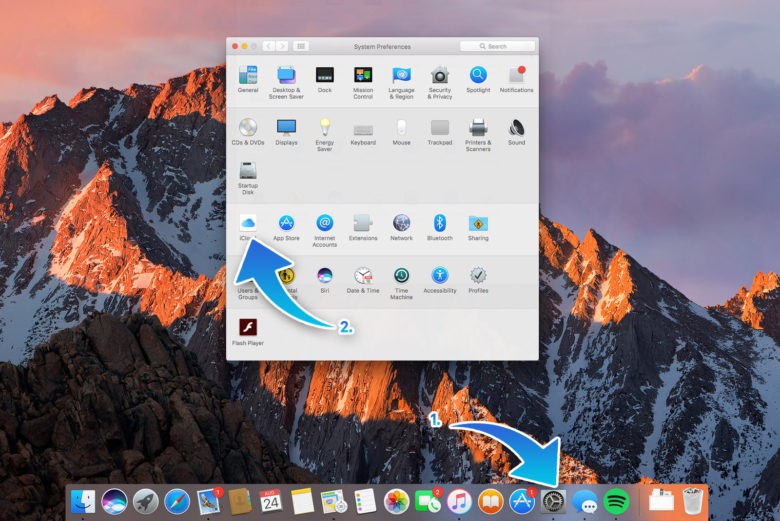
Task: Click the Show All grid button
Action: tap(301, 46)
